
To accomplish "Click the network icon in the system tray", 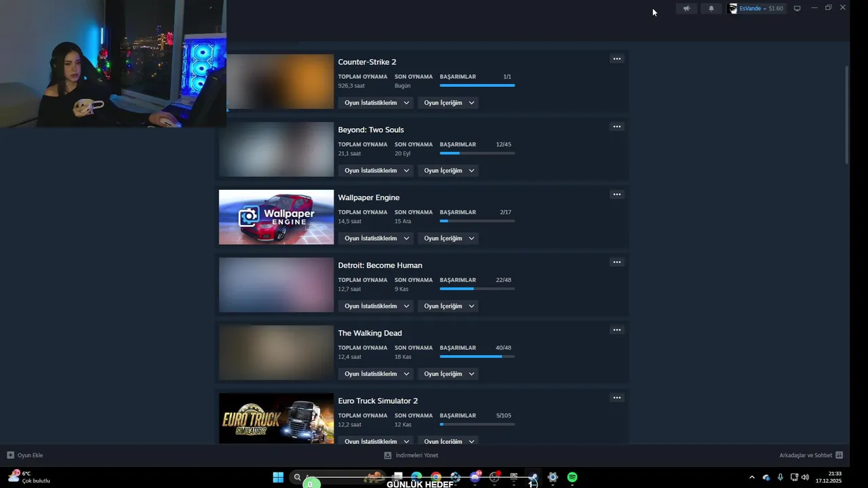I will point(794,477).
